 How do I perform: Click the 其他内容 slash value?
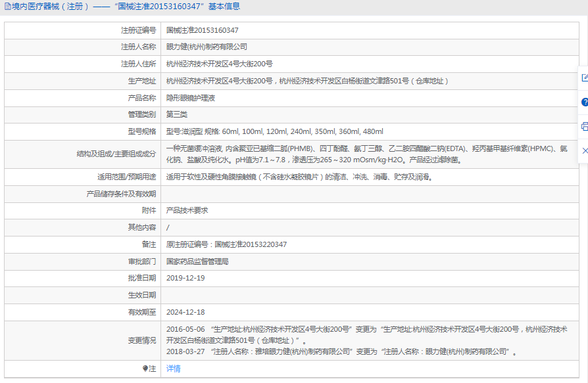click(168, 227)
